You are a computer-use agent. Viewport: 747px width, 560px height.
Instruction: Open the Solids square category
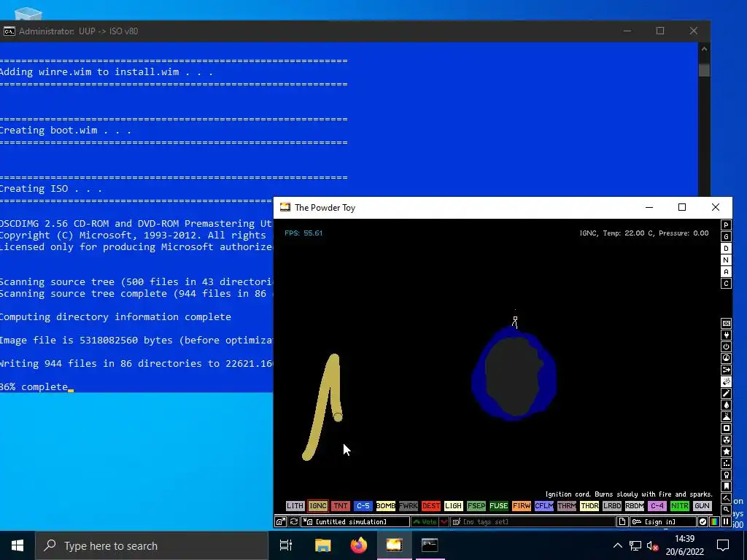(726, 428)
